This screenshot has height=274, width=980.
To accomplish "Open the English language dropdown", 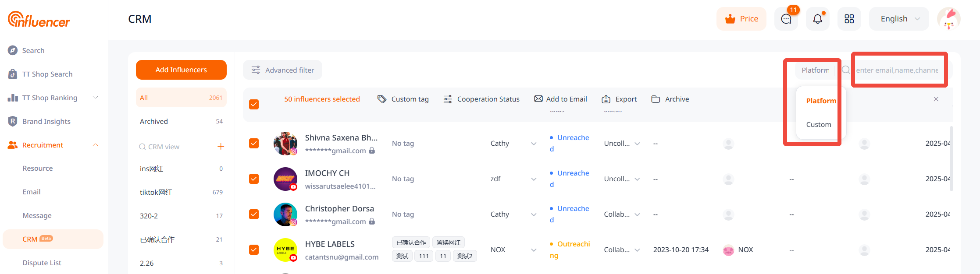I will coord(899,19).
